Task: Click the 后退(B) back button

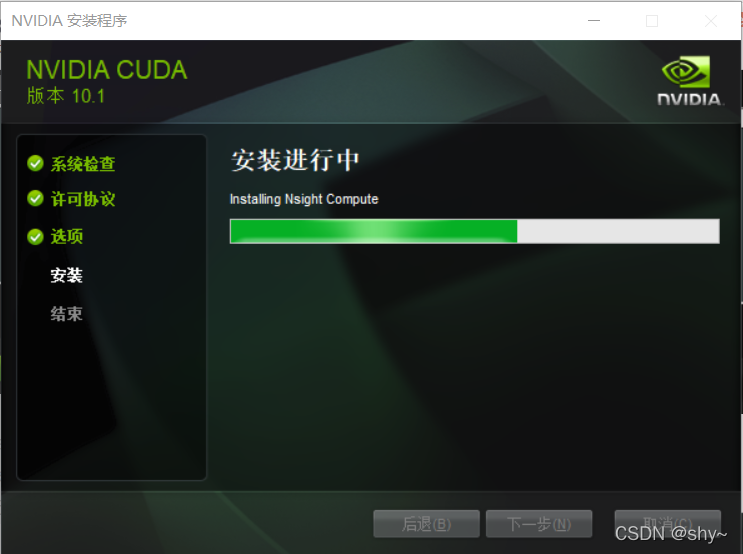Action: (x=426, y=524)
